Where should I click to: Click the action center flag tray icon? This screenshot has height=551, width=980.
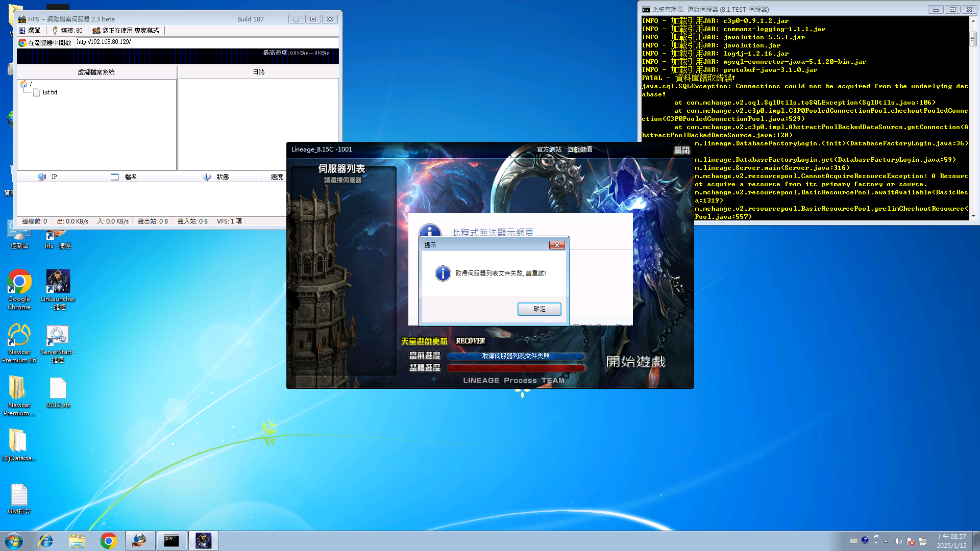coord(910,541)
